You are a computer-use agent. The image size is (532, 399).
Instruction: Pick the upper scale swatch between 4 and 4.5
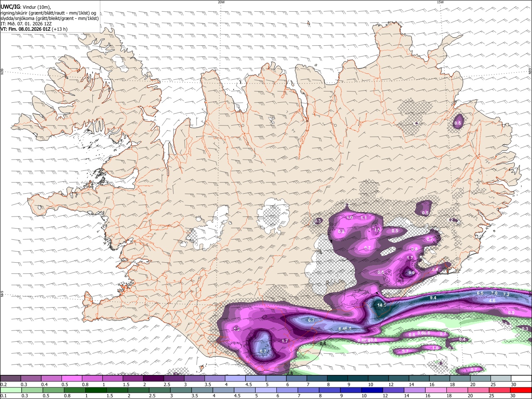click(235, 379)
